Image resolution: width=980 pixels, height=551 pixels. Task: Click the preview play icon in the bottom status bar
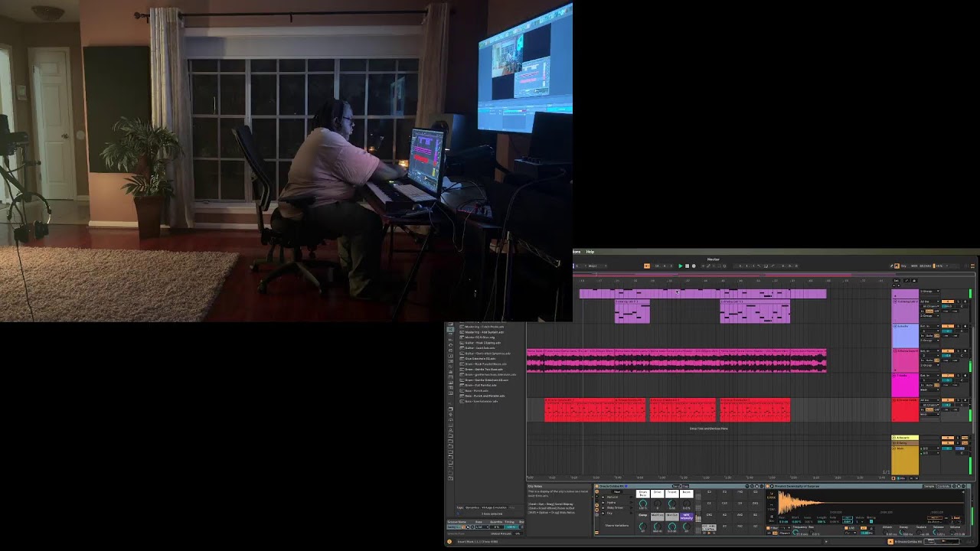[x=826, y=541]
